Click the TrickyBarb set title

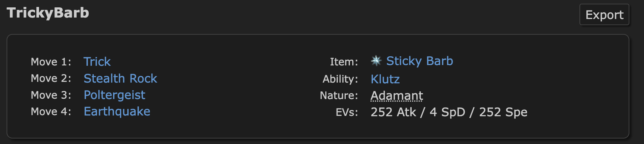click(48, 13)
